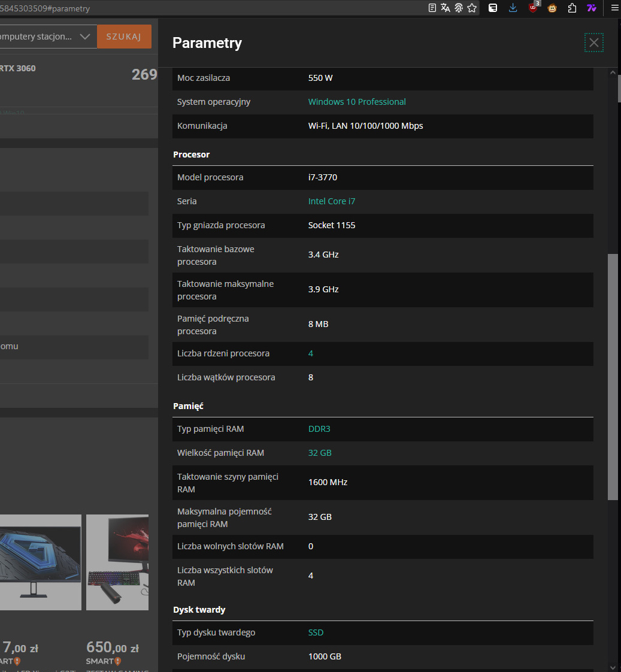Click the 'Liczba wolnych slotów RAM' label
Viewport: 621px width, 672px height.
(x=230, y=546)
